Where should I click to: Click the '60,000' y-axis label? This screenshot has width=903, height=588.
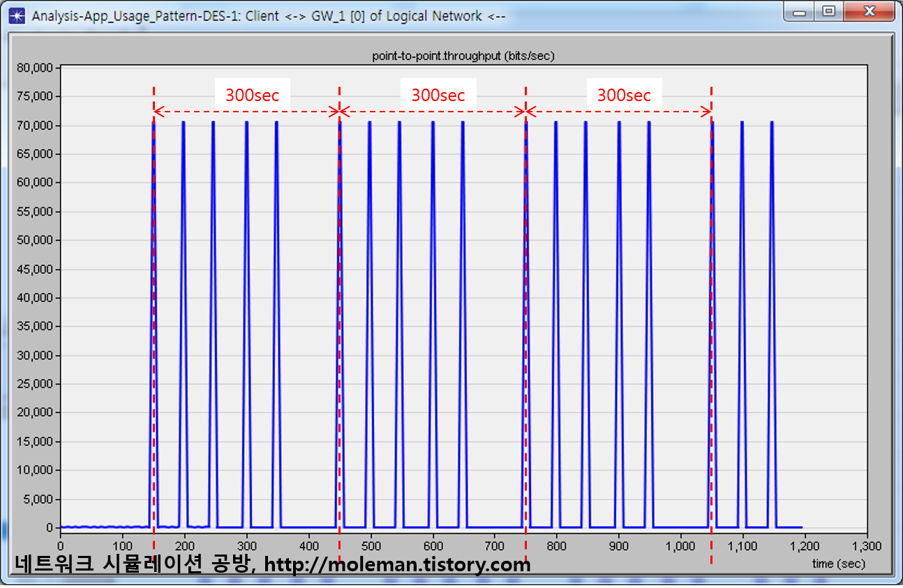[35, 183]
